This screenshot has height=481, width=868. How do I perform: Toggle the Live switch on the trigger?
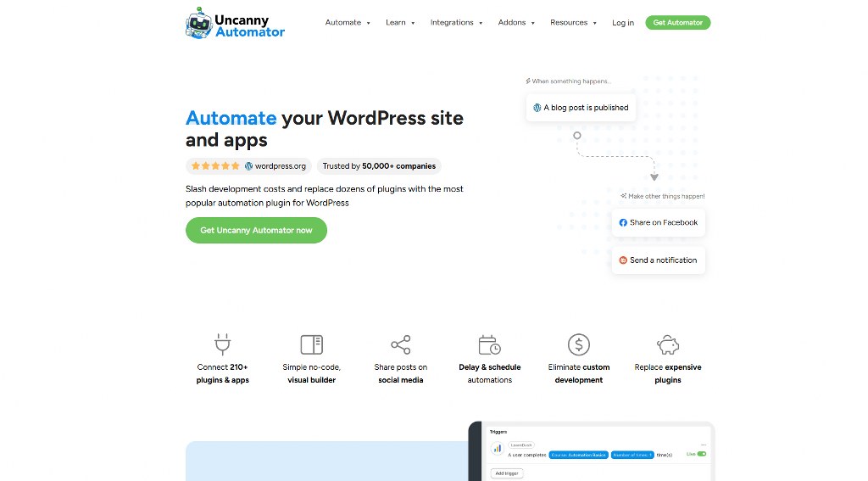702,454
